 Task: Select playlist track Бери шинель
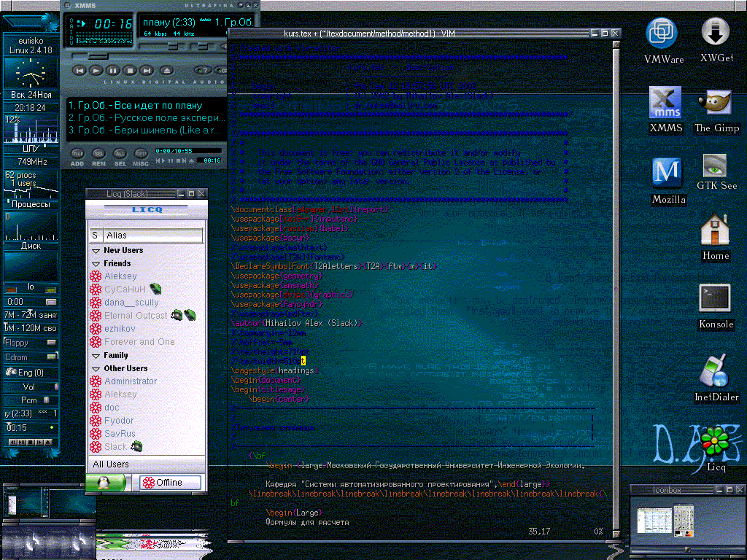(144, 130)
